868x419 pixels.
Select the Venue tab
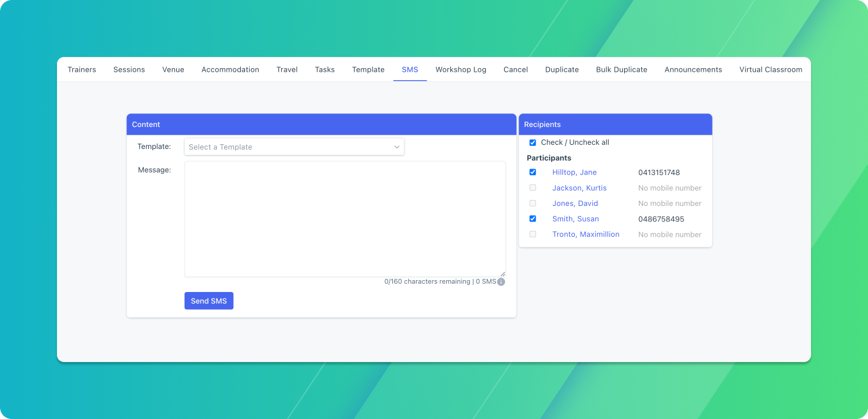(173, 69)
